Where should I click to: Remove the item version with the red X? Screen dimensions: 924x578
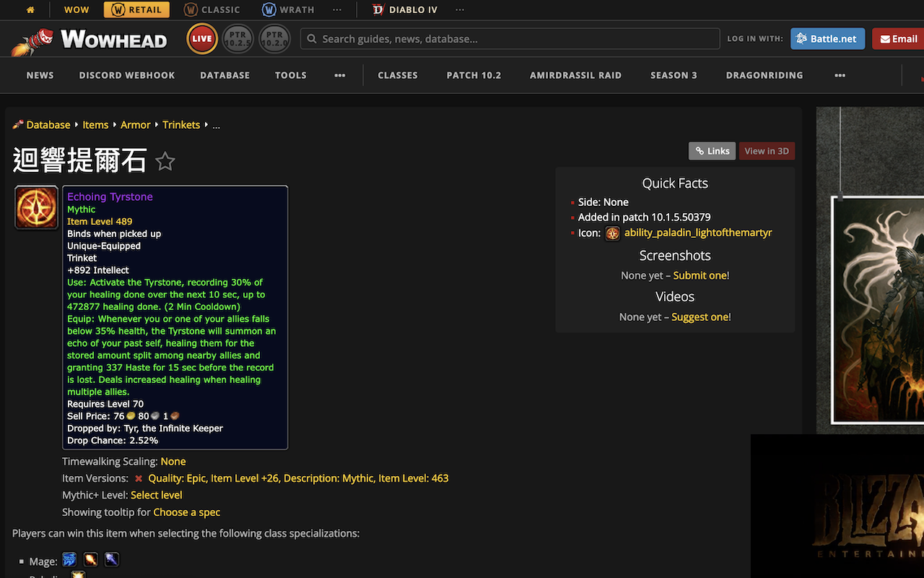139,478
